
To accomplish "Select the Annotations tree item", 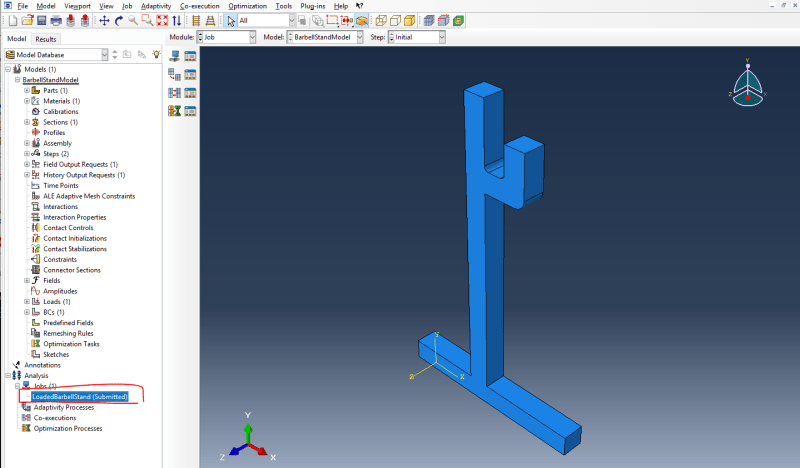I will tap(42, 365).
